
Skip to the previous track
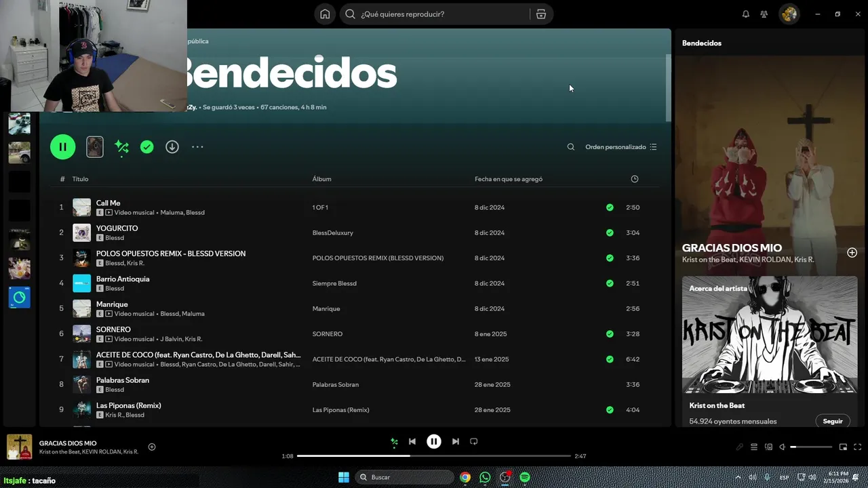point(412,441)
